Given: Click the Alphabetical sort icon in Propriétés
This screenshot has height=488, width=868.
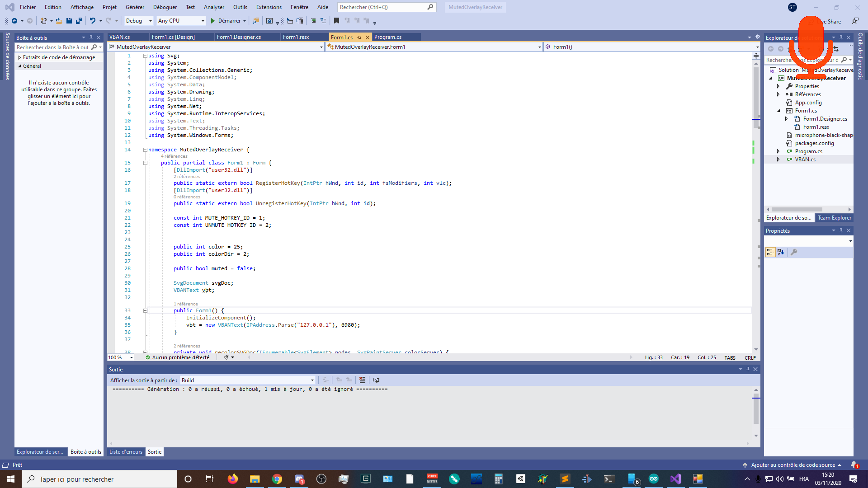Looking at the screenshot, I should (781, 252).
